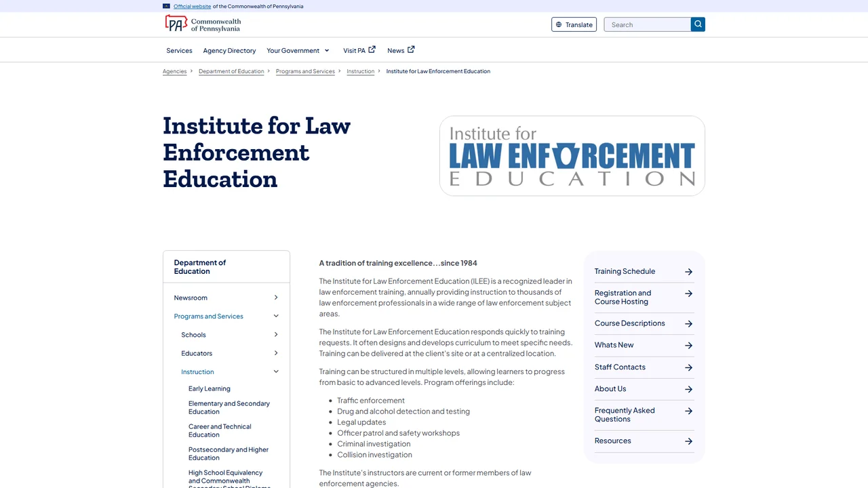Click the globe icon in Translate button
The image size is (868, 488).
click(559, 25)
